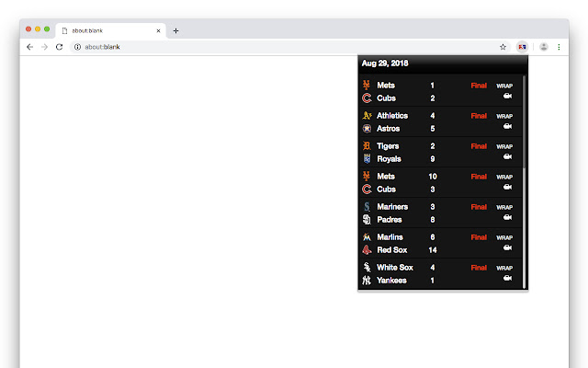Select the Mariners team name
This screenshot has height=368, width=588.
392,206
